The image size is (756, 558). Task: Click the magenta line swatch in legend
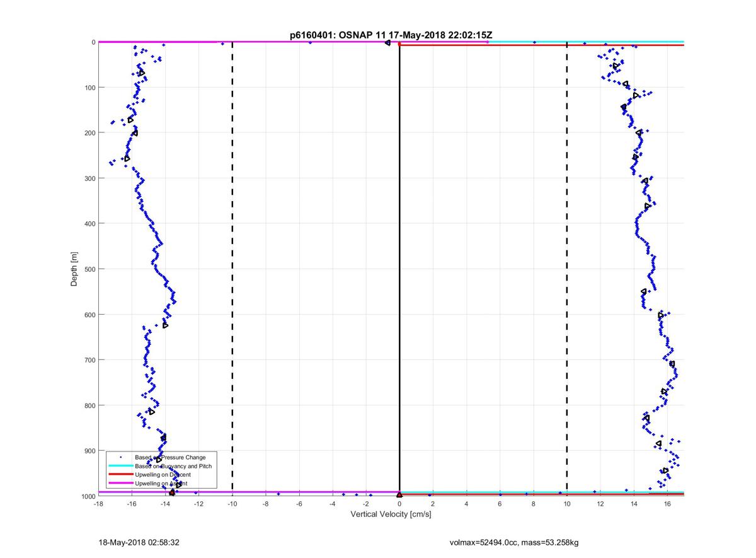pos(120,483)
